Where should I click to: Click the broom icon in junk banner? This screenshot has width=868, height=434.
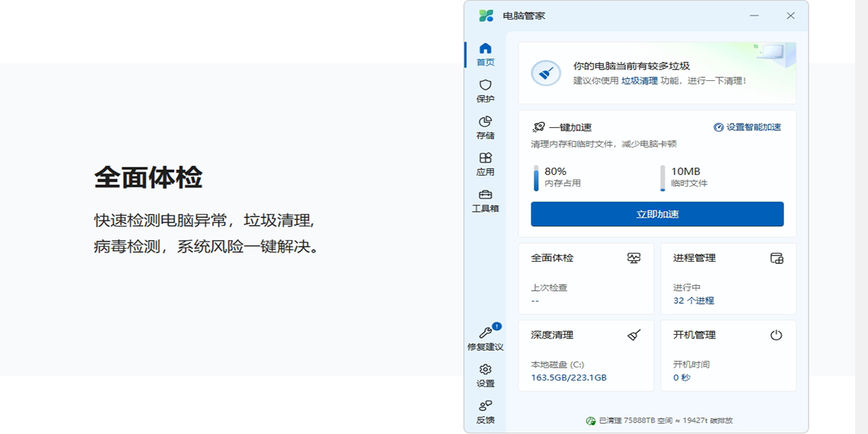click(546, 73)
